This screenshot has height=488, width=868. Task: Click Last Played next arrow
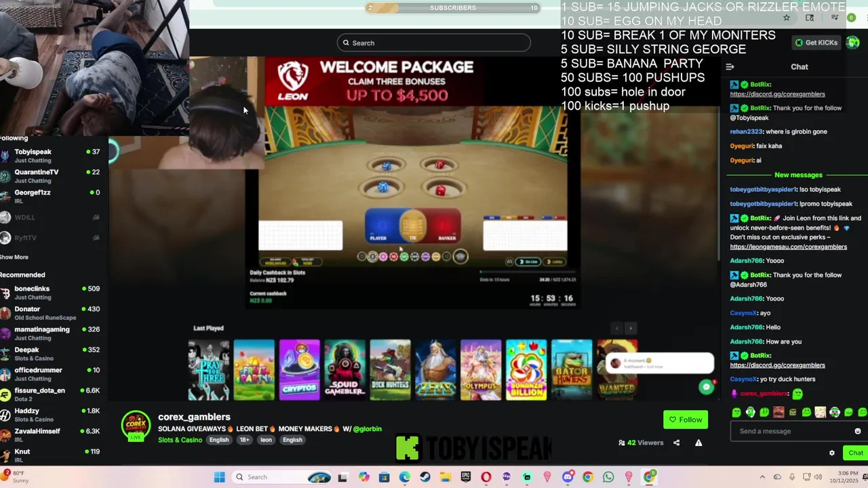630,328
